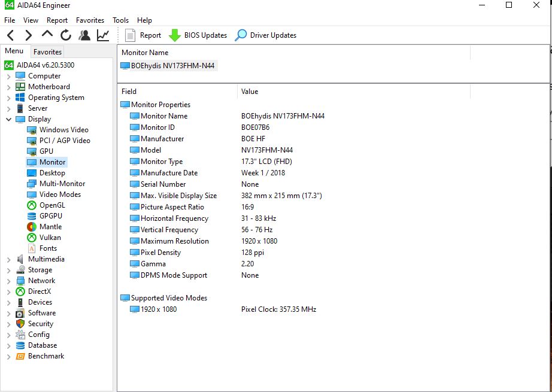
Task: Go back with the left arrow icon
Action: (x=11, y=35)
